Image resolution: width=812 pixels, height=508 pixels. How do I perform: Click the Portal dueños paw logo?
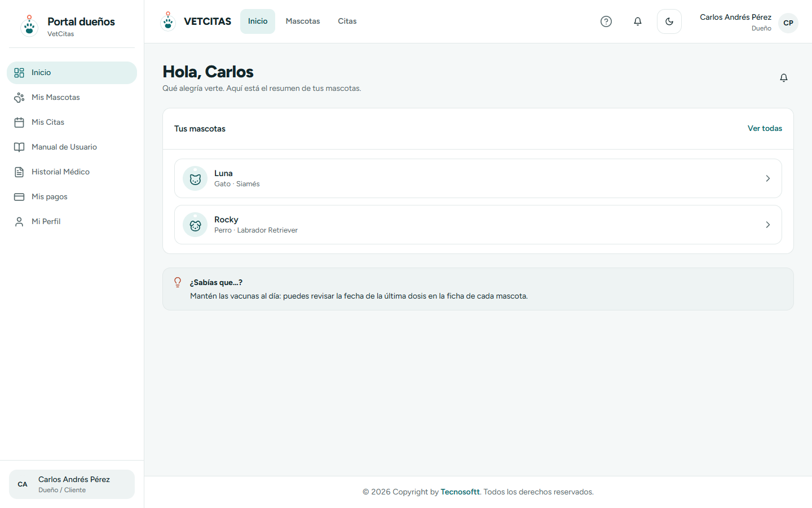coord(29,26)
